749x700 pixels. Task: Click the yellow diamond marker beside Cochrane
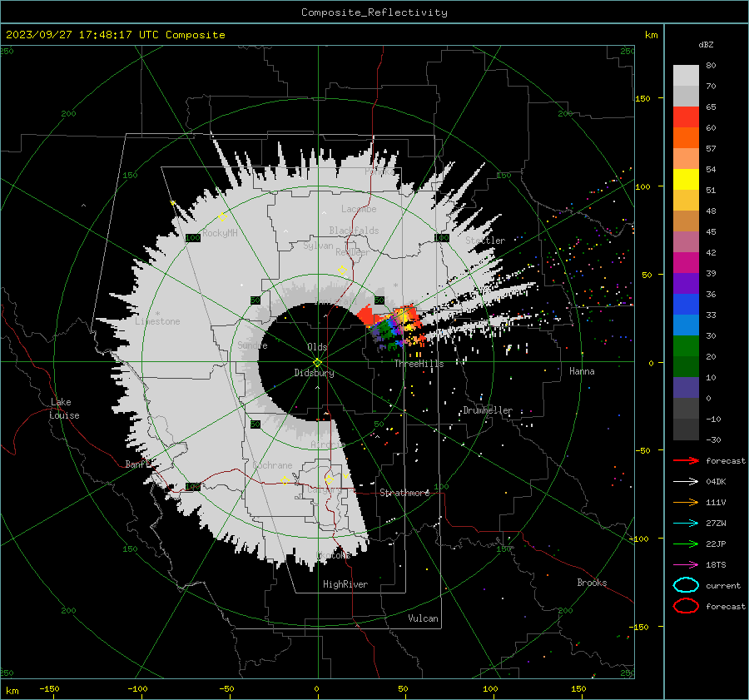285,480
